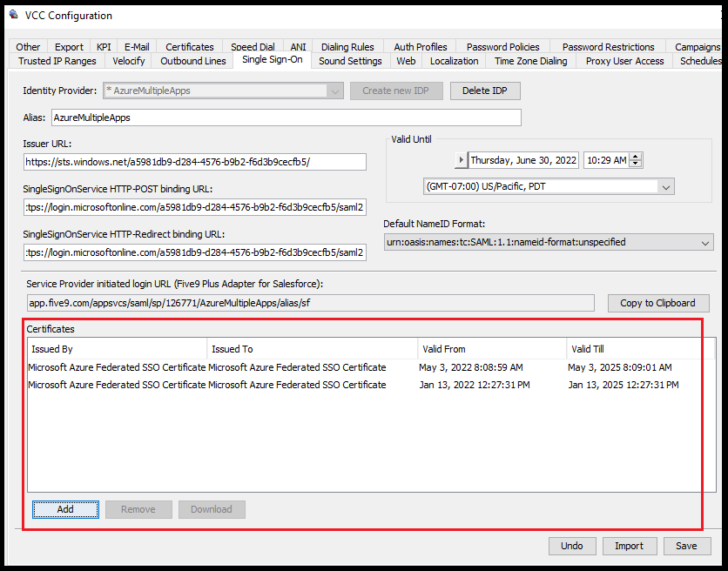Click the Valid Till column header

pos(640,349)
